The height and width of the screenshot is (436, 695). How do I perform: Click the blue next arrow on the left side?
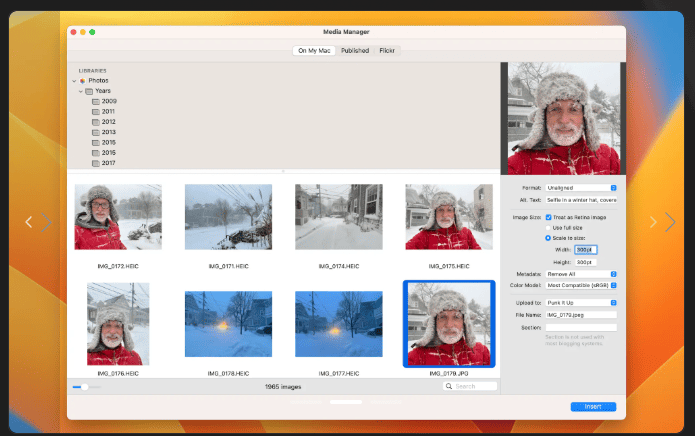[46, 222]
